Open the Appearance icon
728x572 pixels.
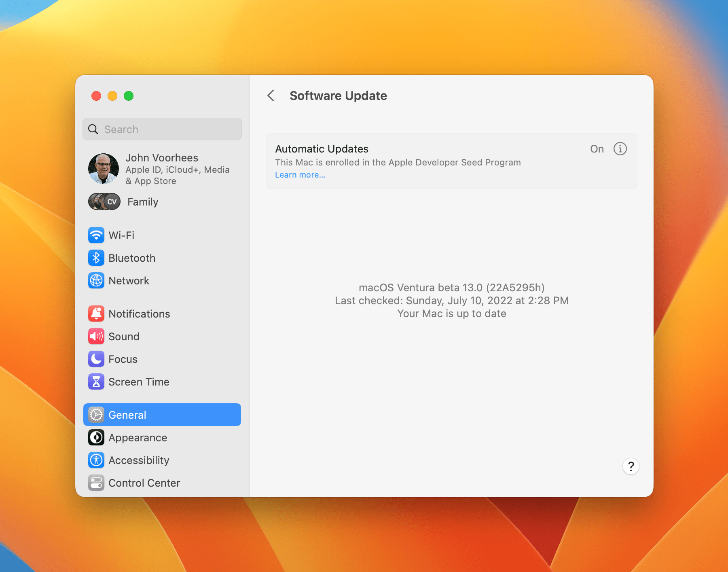(96, 437)
